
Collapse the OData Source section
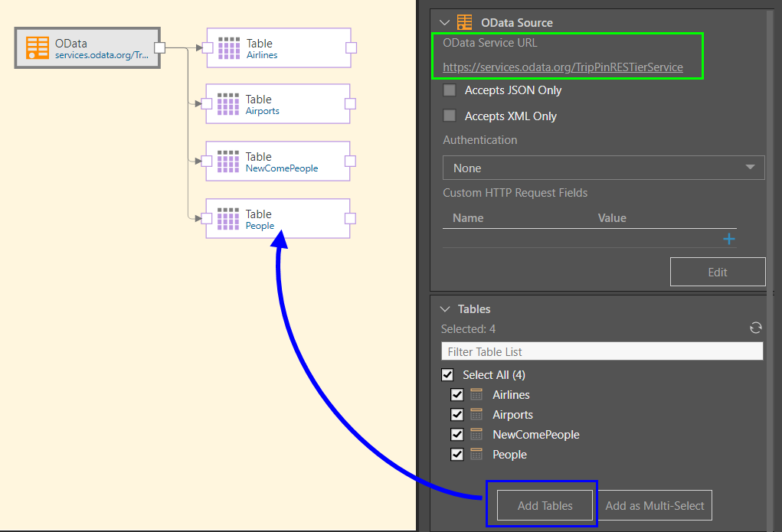(445, 23)
